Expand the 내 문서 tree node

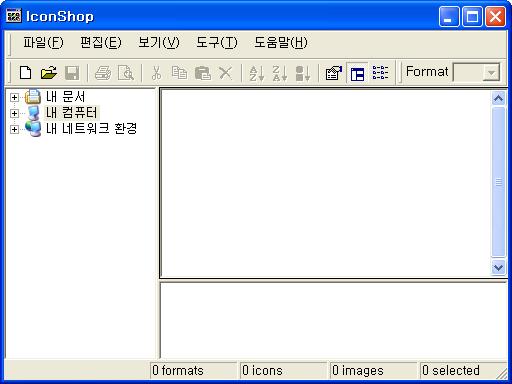14,97
